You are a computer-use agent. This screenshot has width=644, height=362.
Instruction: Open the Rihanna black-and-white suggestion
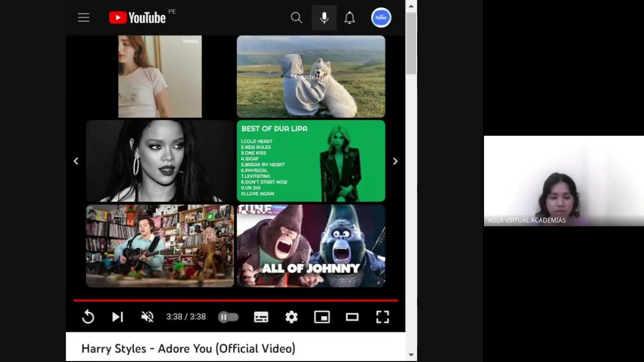point(160,161)
